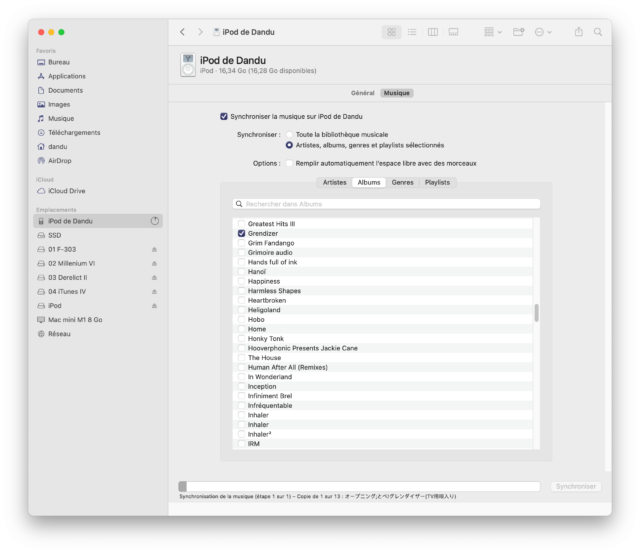The image size is (640, 553).
Task: Check the Heligoland album
Action: [x=242, y=310]
